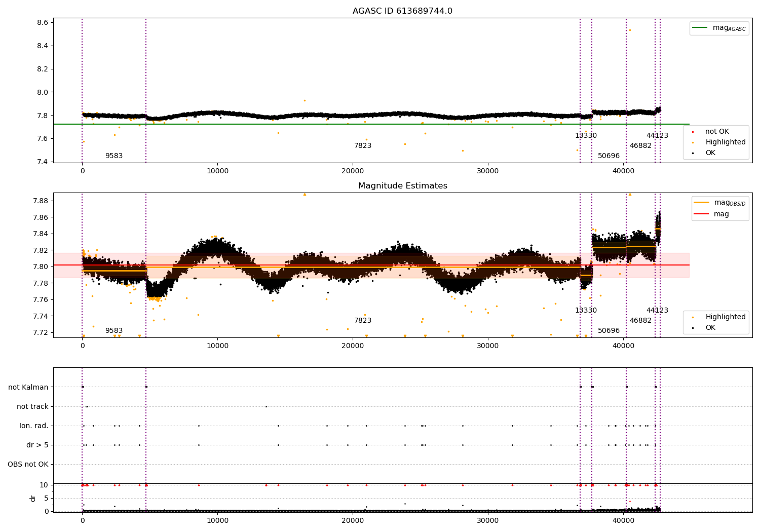Click the red horizontal mag line in middle plot
The height and width of the screenshot is (532, 760).
[371, 265]
